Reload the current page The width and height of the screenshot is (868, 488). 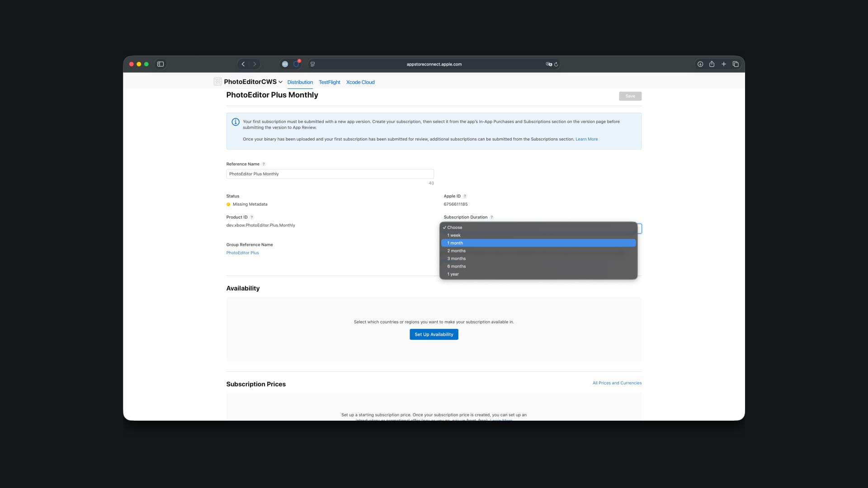[556, 64]
